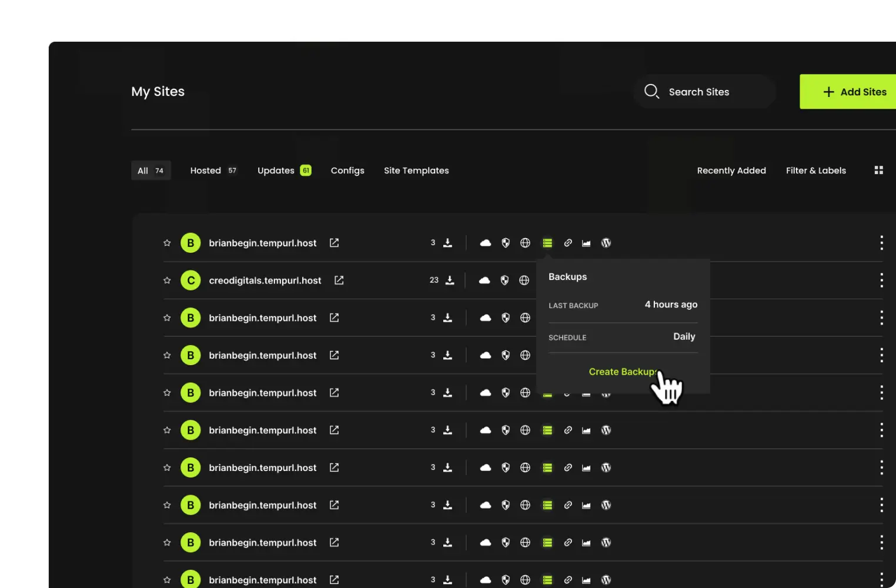This screenshot has width=896, height=588.
Task: Click the cloud icon in the creodigitals row
Action: (484, 280)
